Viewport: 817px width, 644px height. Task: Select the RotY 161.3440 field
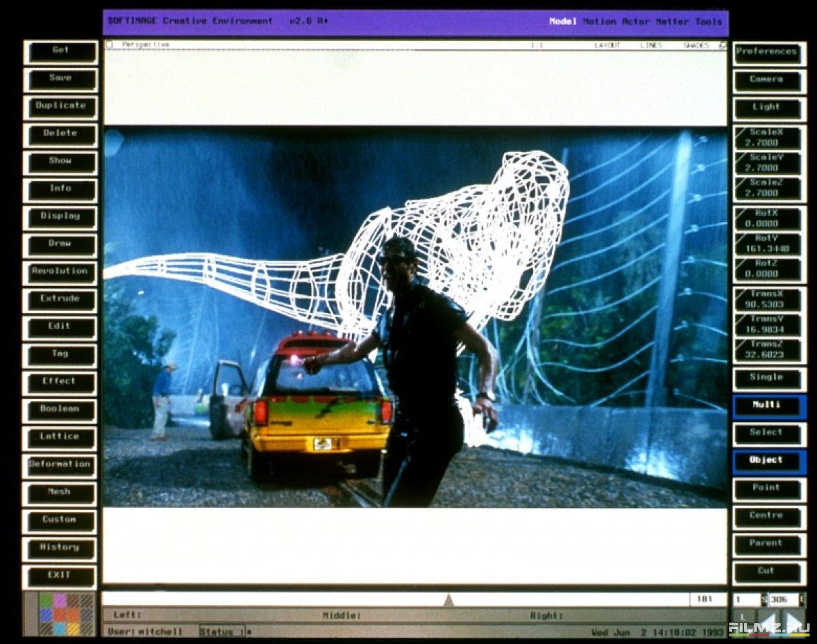[x=769, y=244]
